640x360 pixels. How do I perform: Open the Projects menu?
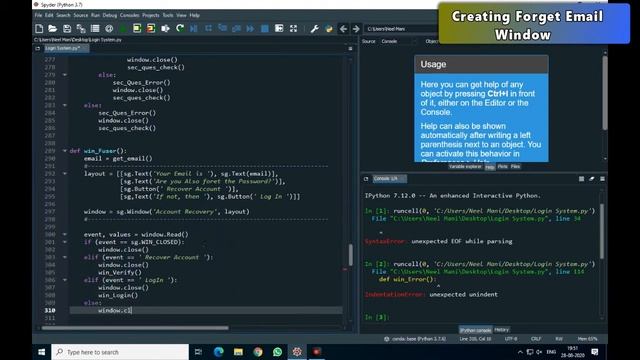pos(151,15)
